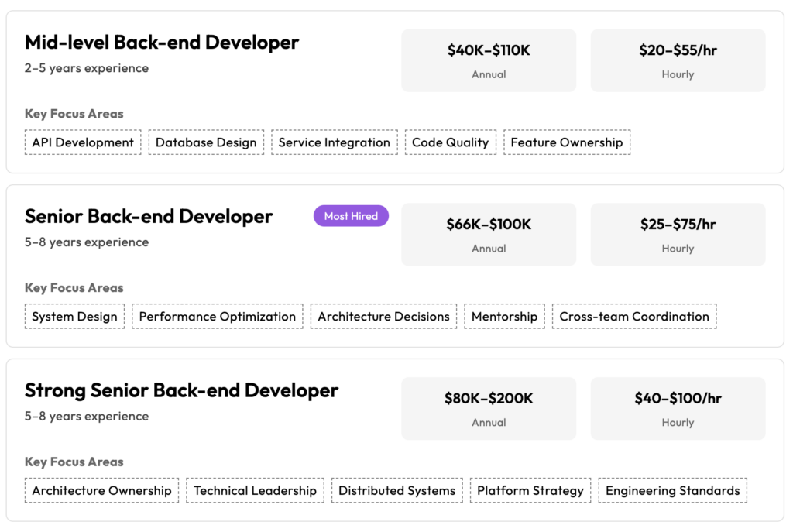
Task: Click the Strong Senior Back-end Developer heading
Action: point(181,390)
